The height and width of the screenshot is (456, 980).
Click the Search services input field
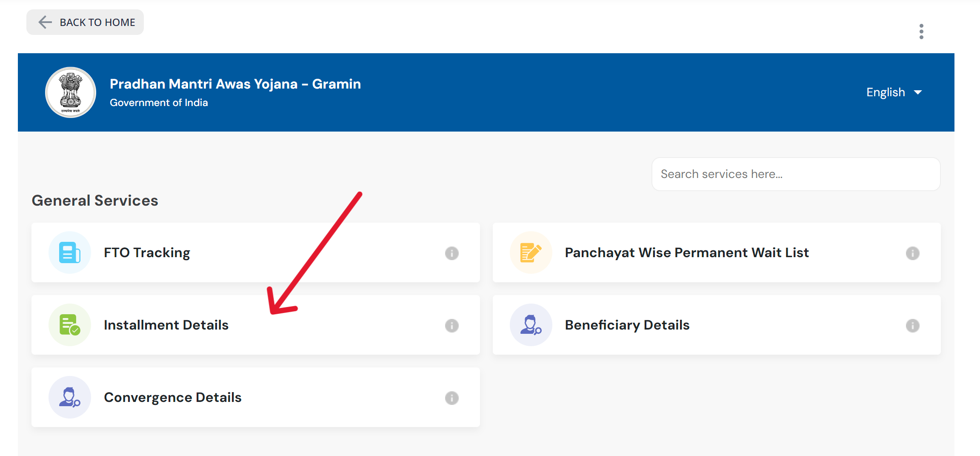tap(796, 174)
